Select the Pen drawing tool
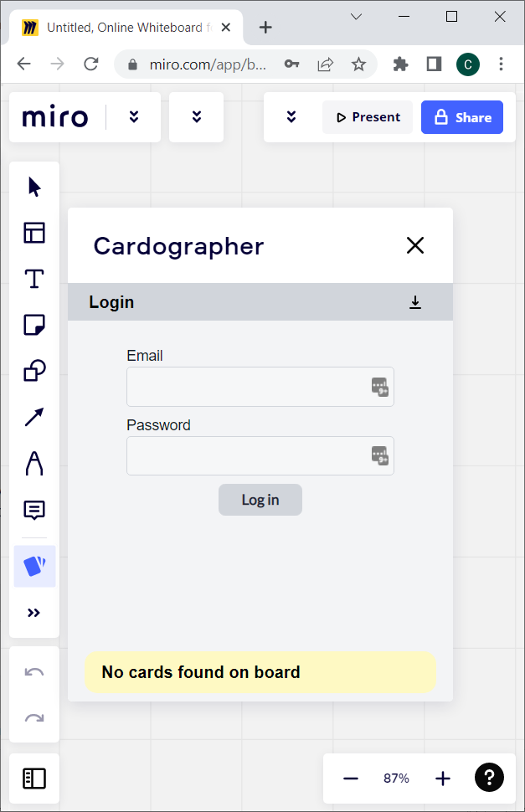The height and width of the screenshot is (812, 525). (x=34, y=463)
